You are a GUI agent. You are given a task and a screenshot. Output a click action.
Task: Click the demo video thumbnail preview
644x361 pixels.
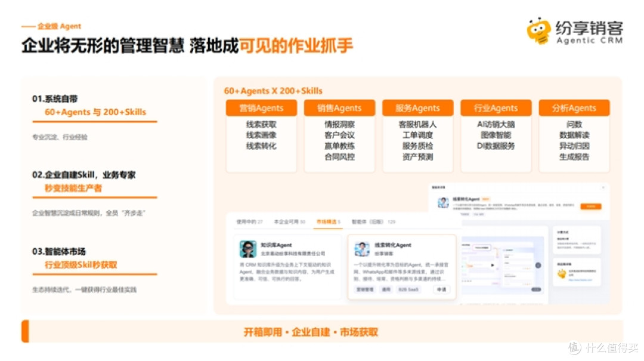(x=503, y=264)
